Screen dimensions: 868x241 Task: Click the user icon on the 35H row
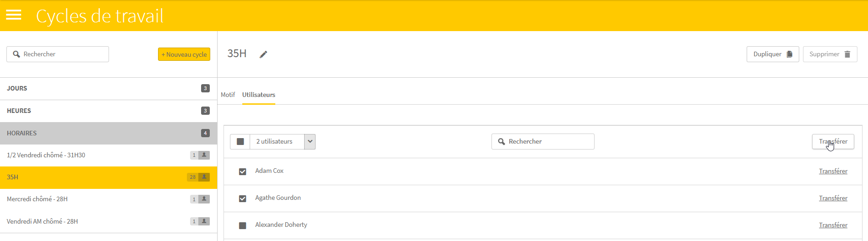204,177
